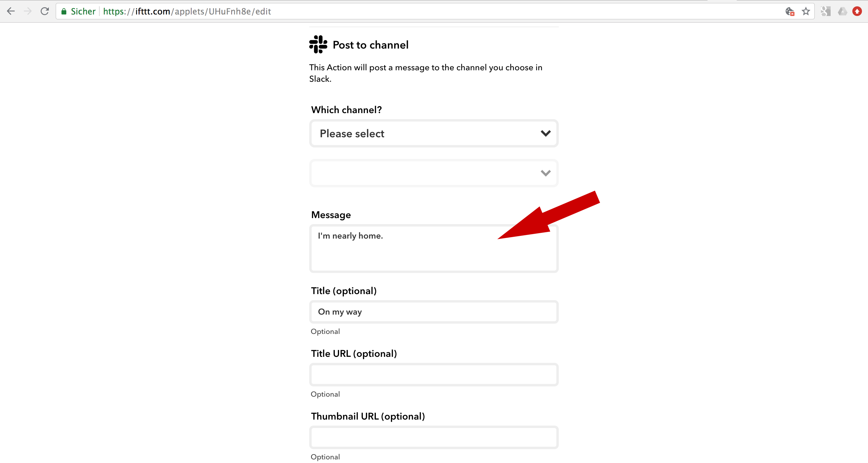Click the 'Sicher' security label
The height and width of the screenshot is (463, 868).
(83, 11)
